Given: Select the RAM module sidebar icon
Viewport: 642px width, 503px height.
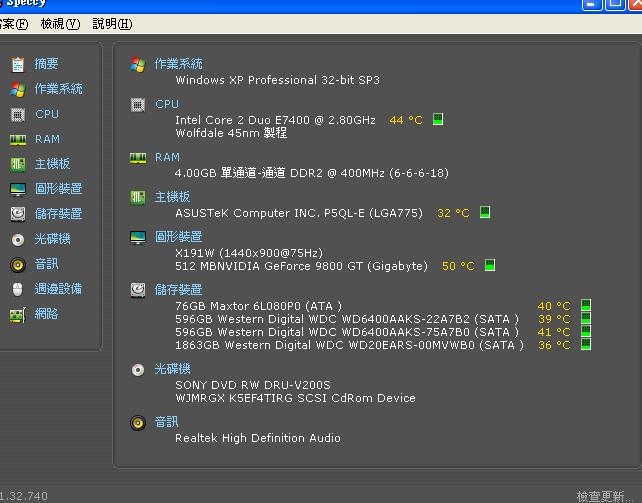Looking at the screenshot, I should (18, 140).
